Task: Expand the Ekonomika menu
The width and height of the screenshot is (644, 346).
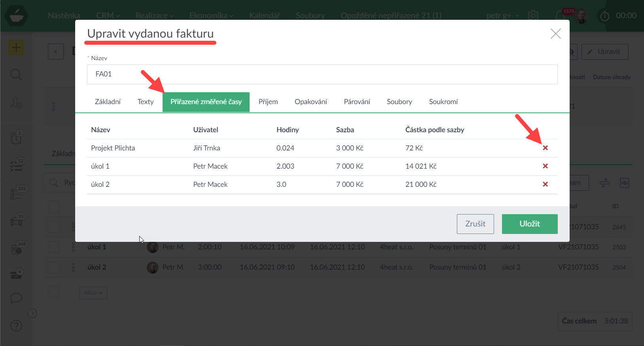Action: tap(211, 15)
